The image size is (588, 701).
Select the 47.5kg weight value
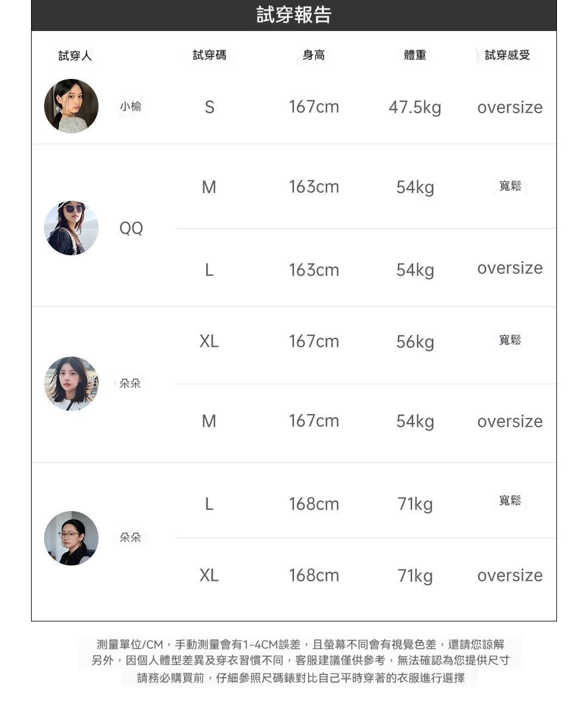point(415,107)
